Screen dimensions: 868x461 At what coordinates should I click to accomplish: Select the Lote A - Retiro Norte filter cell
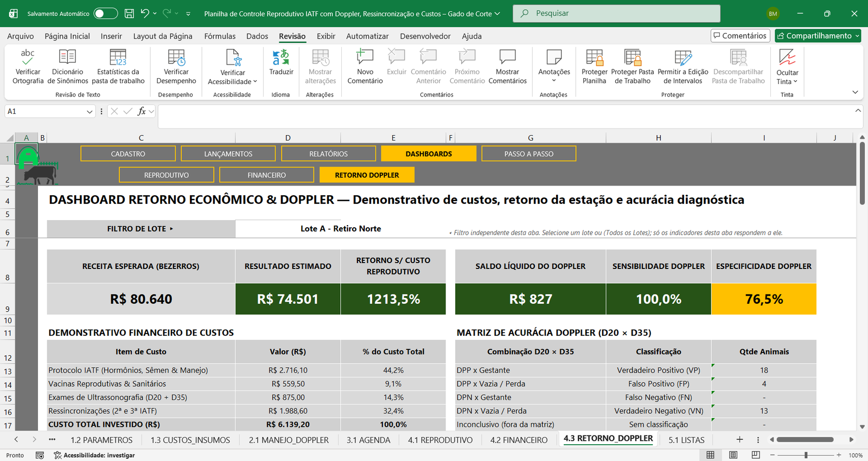[341, 228]
